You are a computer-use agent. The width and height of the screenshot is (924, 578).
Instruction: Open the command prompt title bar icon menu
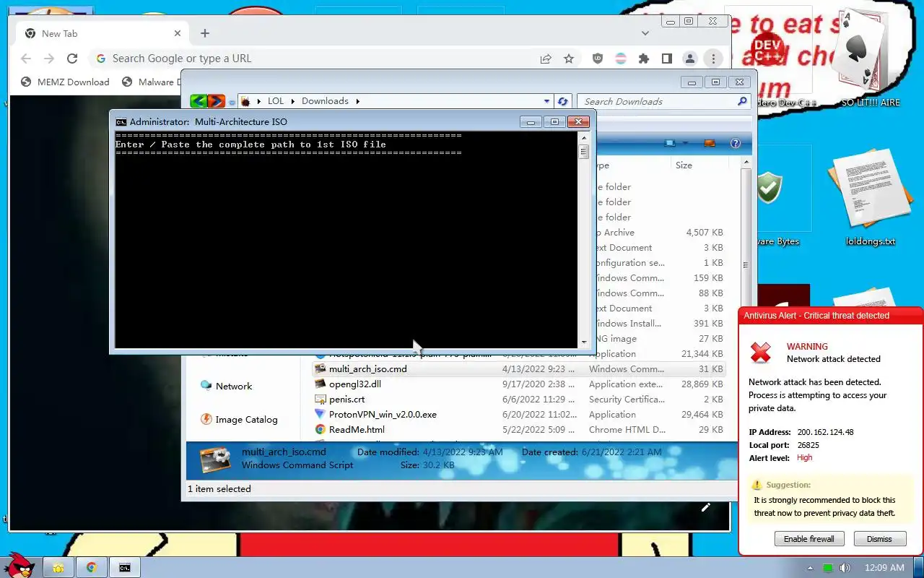(x=121, y=121)
